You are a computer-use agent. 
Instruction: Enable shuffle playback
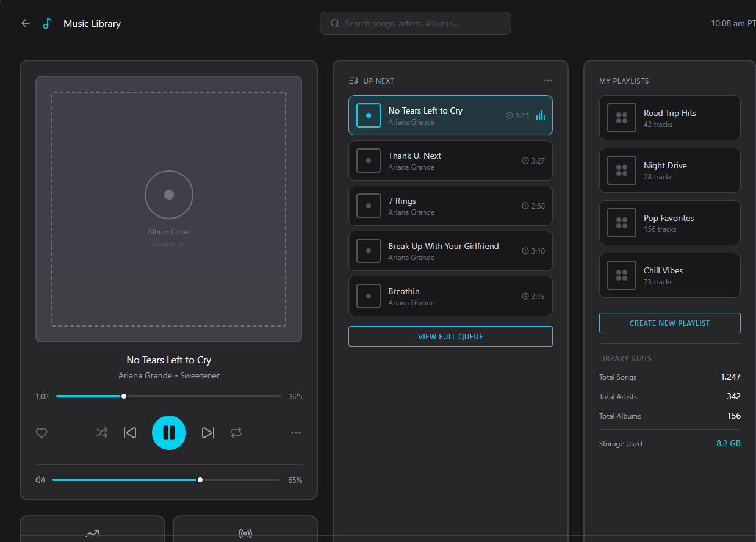[x=102, y=433]
